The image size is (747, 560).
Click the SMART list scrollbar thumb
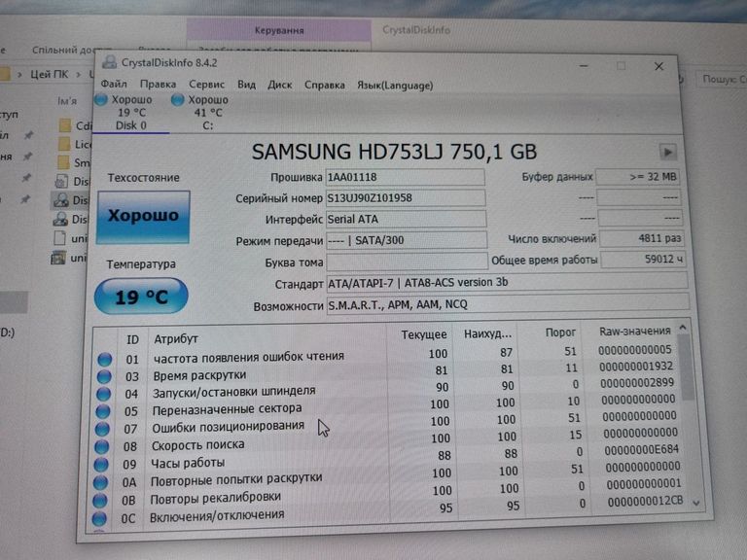(685, 368)
